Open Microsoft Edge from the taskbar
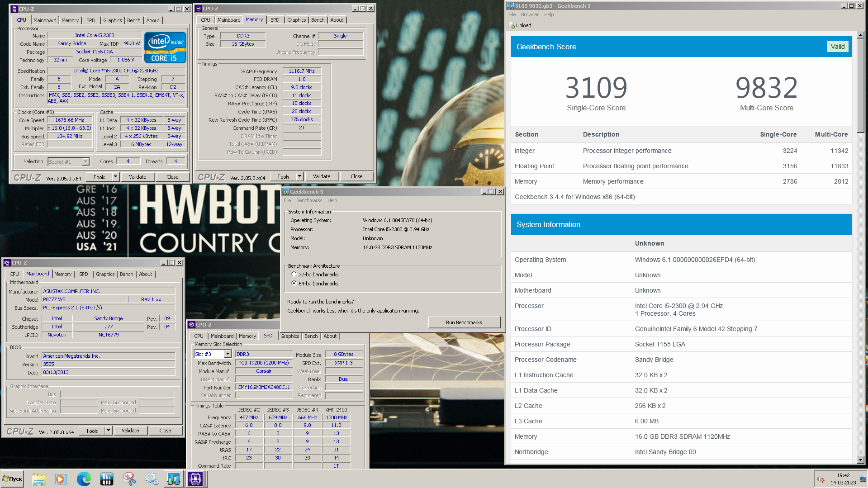 [84, 479]
